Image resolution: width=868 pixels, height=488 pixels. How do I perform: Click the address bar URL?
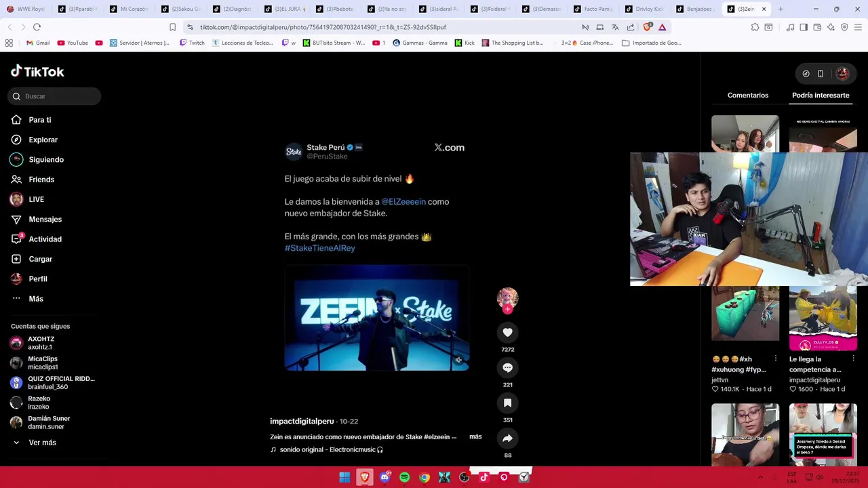[323, 27]
